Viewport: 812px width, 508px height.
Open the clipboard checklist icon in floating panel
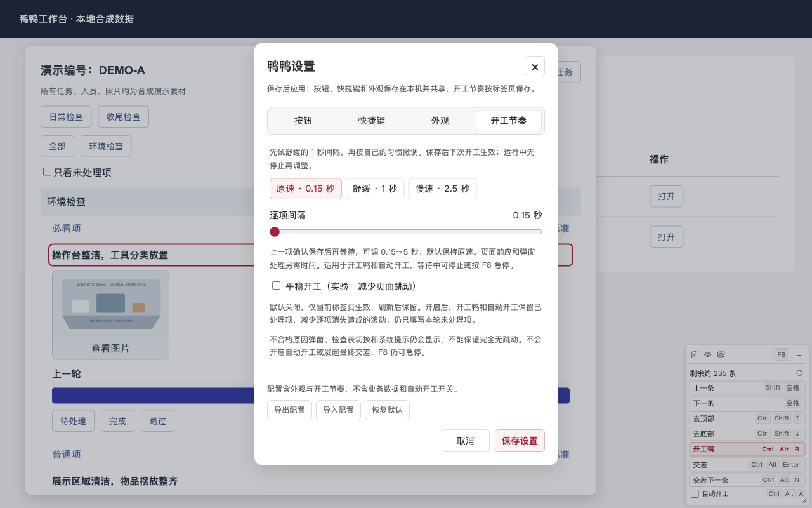(x=695, y=354)
